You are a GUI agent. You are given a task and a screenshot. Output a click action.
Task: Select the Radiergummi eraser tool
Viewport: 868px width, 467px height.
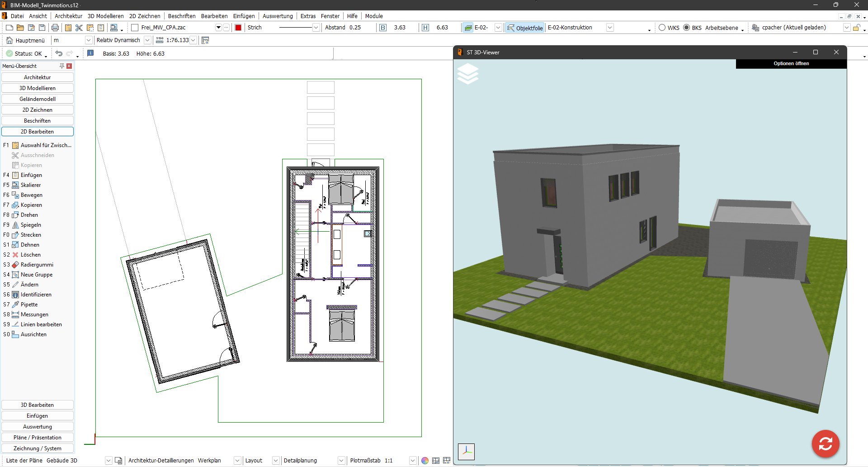pyautogui.click(x=37, y=265)
